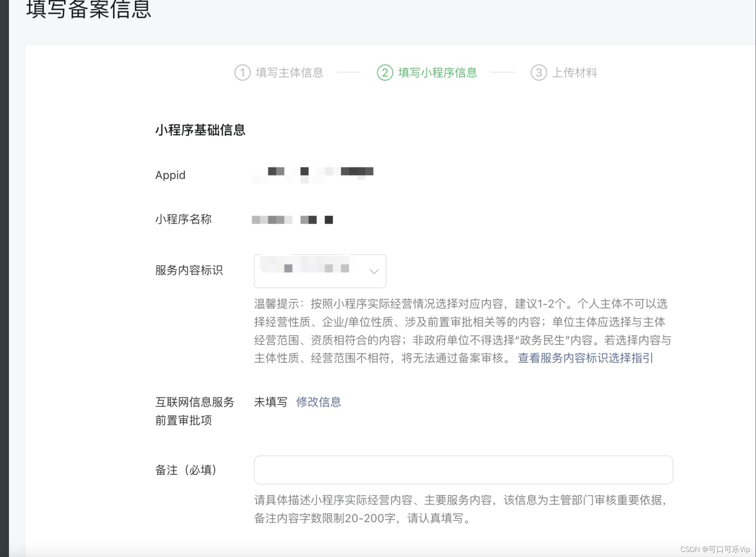756x557 pixels.
Task: Click the green step 2 circle icon
Action: [385, 73]
